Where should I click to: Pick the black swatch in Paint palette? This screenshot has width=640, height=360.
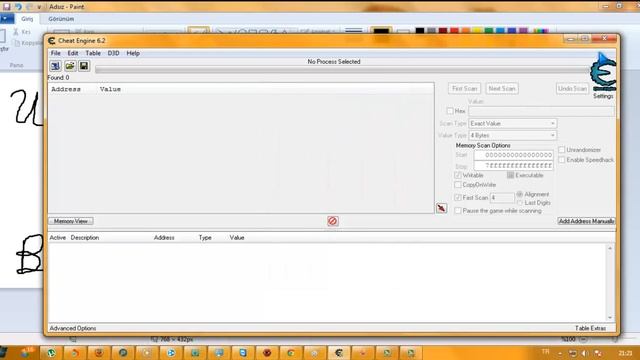coord(420,31)
